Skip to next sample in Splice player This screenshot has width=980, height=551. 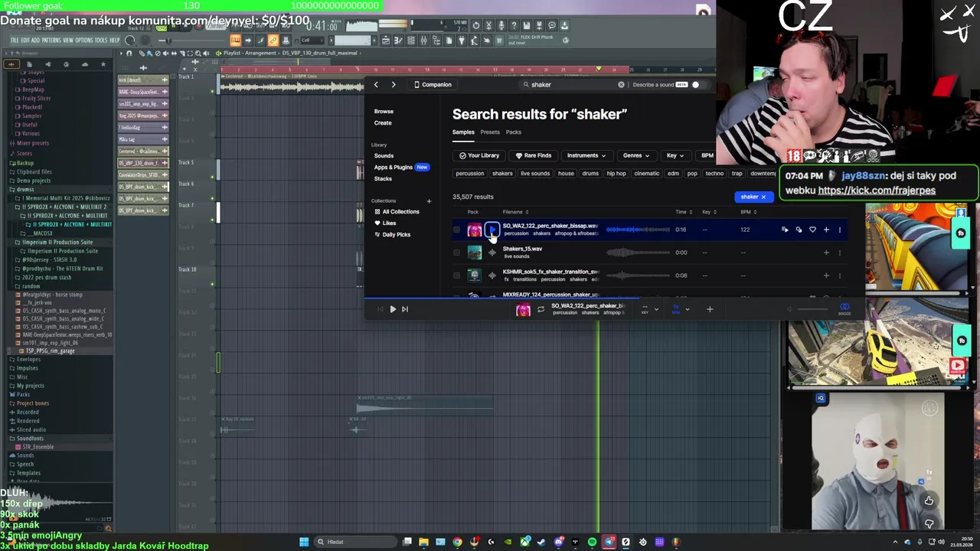pos(405,309)
